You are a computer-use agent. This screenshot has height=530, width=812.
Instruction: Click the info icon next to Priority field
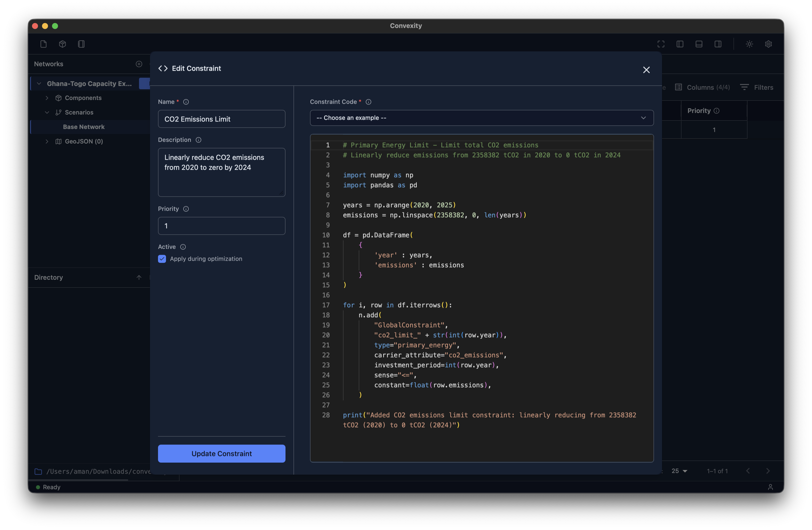[186, 209]
